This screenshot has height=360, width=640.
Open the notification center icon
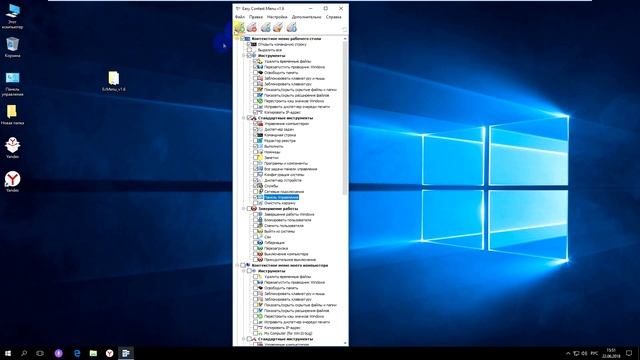pyautogui.click(x=629, y=353)
